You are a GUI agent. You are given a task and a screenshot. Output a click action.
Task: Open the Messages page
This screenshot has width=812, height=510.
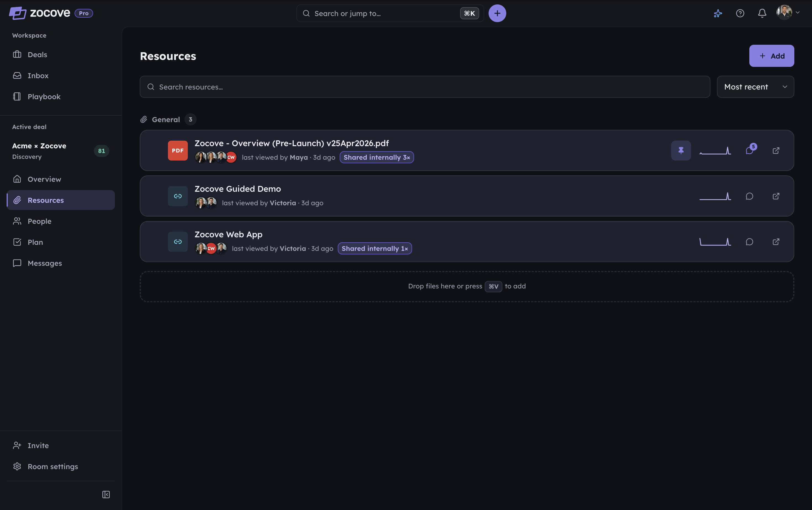(61, 263)
